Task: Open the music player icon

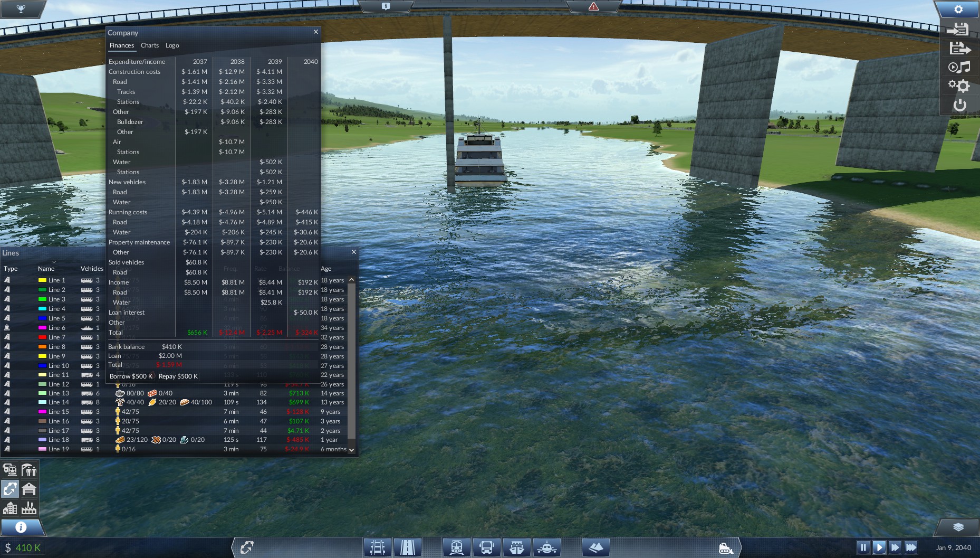Action: click(959, 67)
